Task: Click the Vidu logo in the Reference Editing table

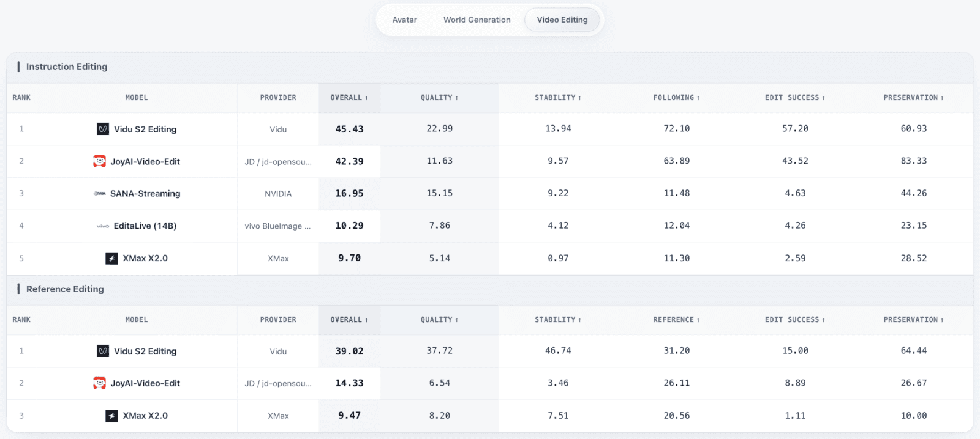Action: click(103, 351)
